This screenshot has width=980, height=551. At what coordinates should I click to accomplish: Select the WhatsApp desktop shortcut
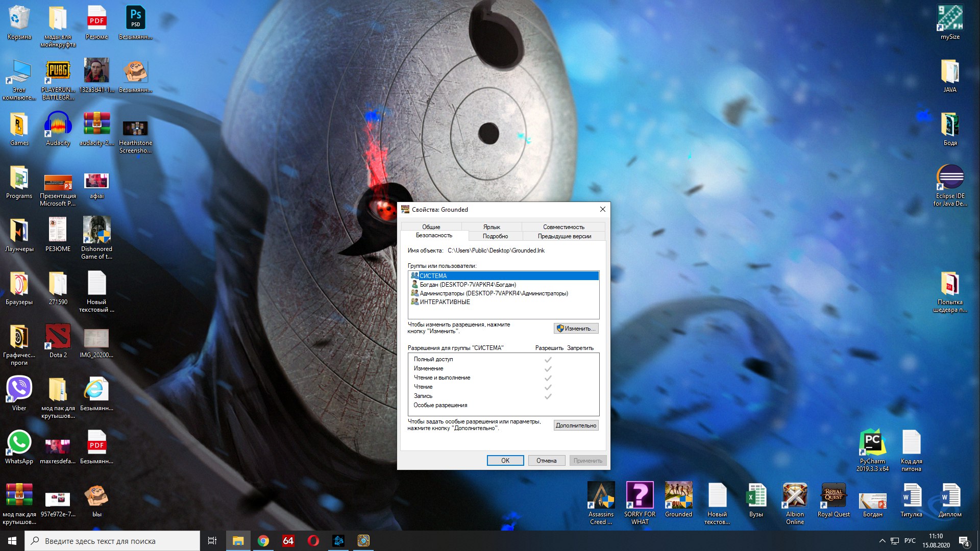(19, 447)
